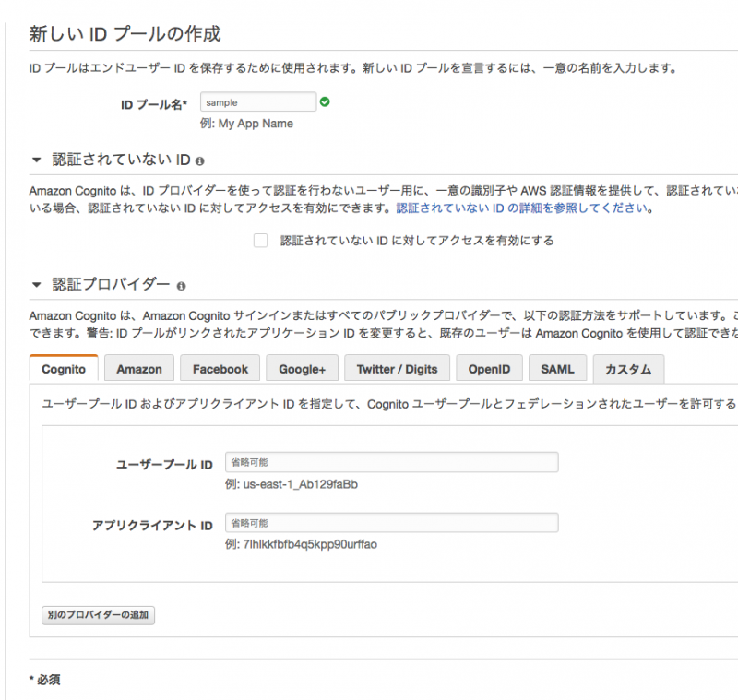This screenshot has height=700, width=738.
Task: Select the Twitter / Digits tab
Action: 397,367
